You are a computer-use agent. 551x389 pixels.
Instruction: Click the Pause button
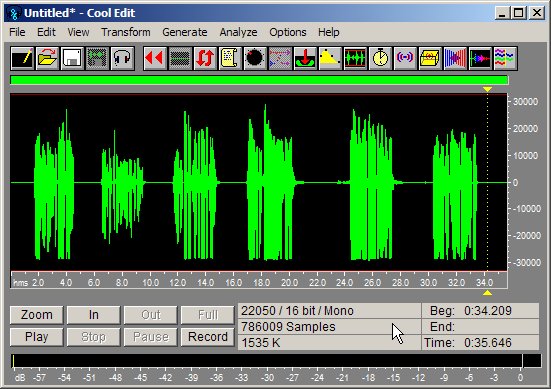151,337
